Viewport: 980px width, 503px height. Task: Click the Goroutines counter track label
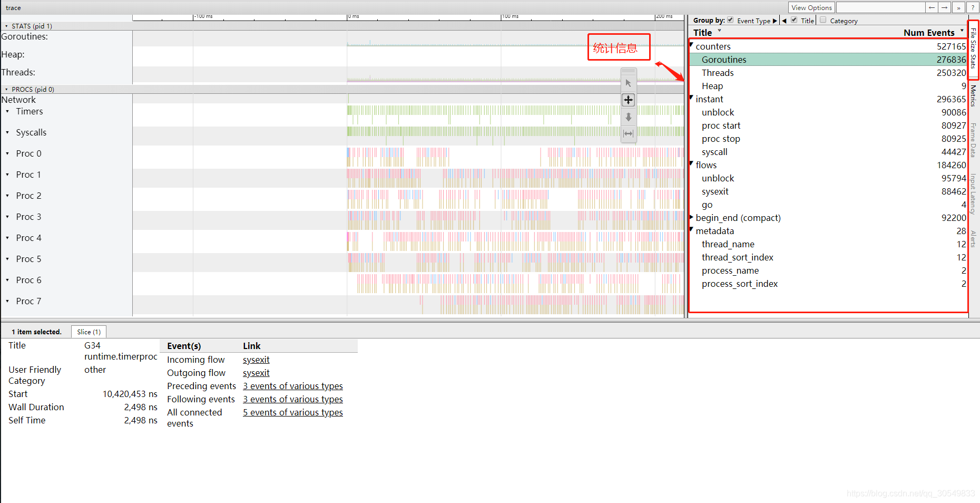pyautogui.click(x=24, y=36)
